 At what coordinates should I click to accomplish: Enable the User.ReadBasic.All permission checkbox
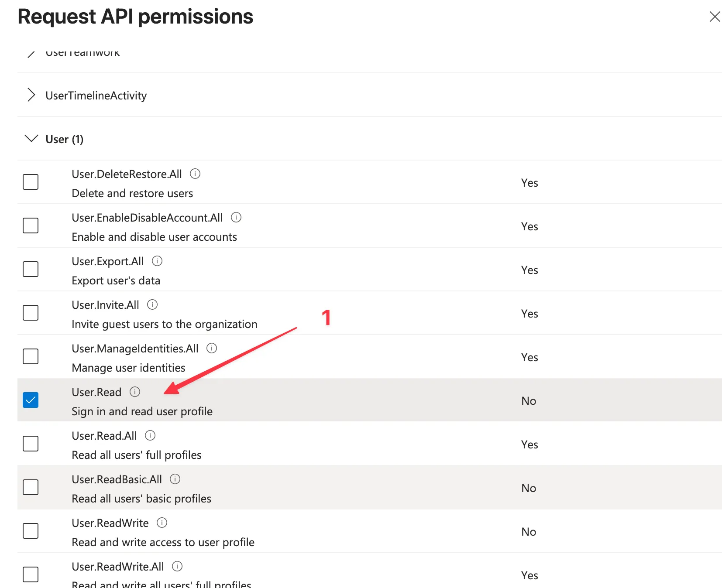(30, 487)
